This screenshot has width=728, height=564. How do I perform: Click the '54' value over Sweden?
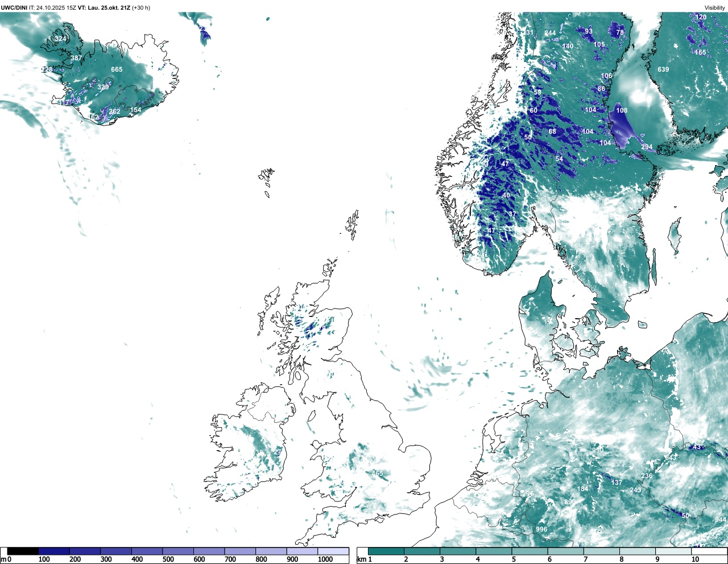coord(559,159)
